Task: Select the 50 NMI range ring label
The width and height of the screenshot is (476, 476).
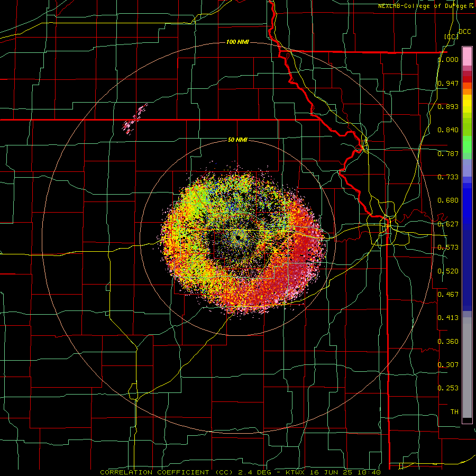Action: tap(237, 140)
